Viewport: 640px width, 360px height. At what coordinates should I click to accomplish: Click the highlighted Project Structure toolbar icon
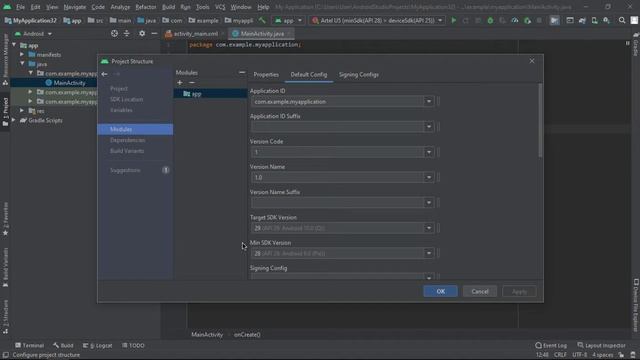tap(554, 20)
